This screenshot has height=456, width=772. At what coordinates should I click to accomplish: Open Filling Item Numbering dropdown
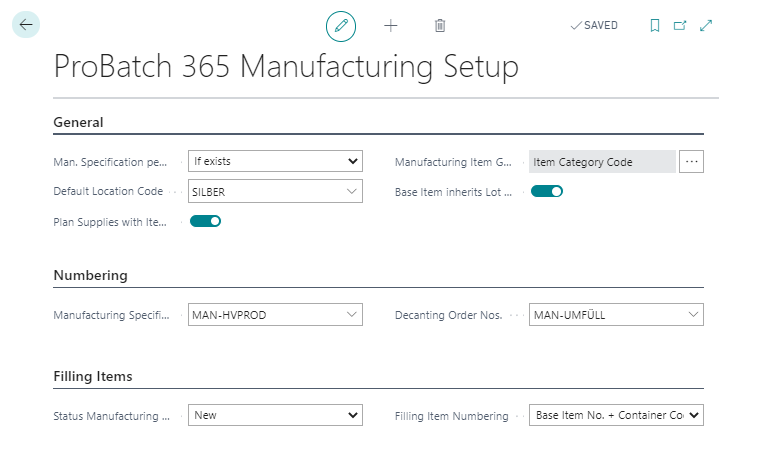point(616,415)
